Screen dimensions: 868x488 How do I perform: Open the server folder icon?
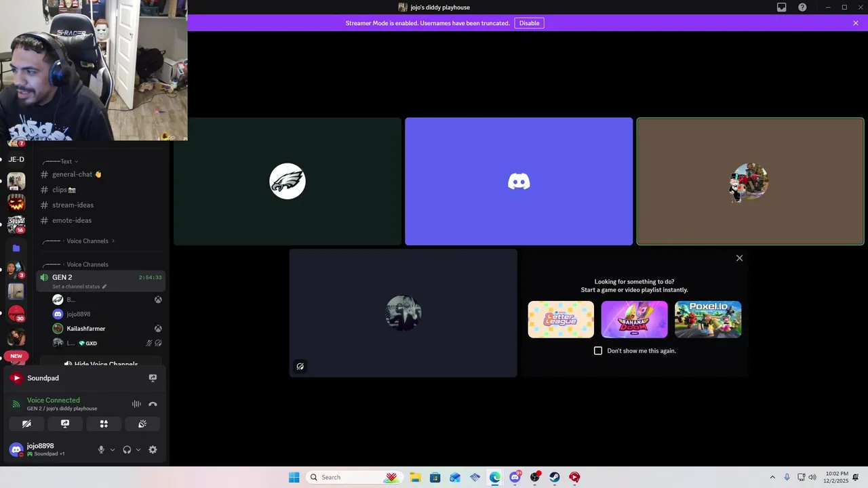pos(16,248)
